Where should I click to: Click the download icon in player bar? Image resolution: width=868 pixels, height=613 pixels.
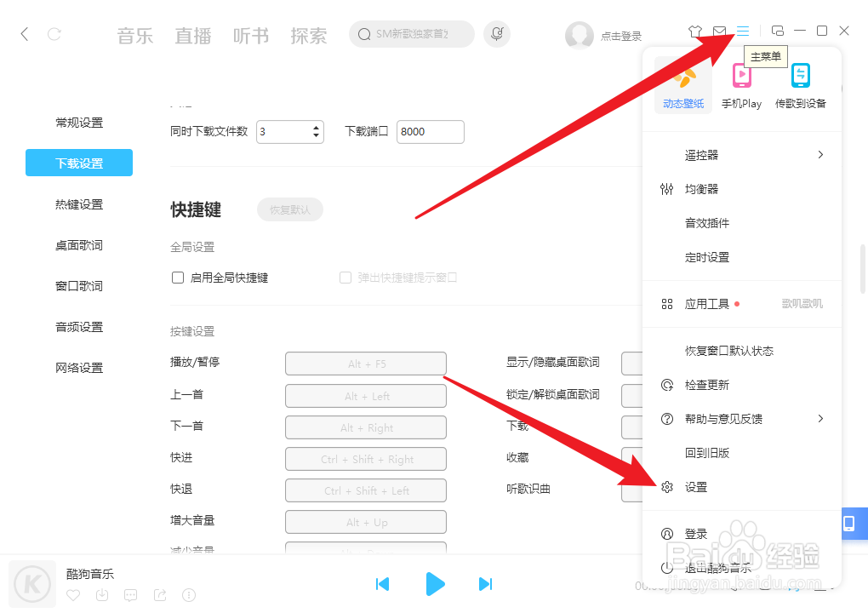(x=102, y=595)
